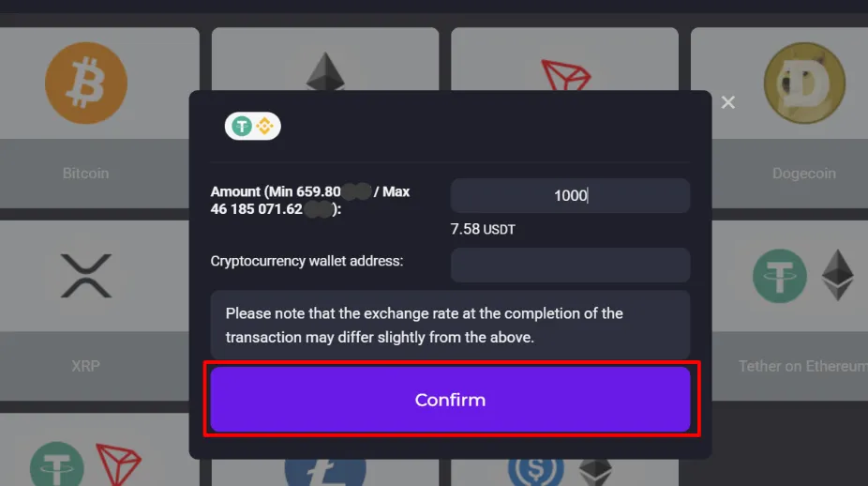868x486 pixels.
Task: Choose the XRP logo icon
Action: (85, 277)
